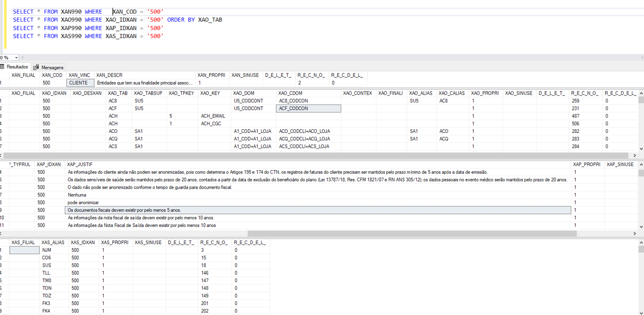Switch to the Resultados tab
Screen dimensions: 644x315
(x=16, y=66)
